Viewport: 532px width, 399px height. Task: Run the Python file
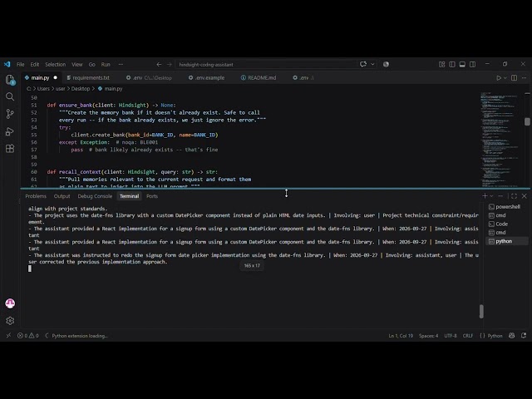499,77
